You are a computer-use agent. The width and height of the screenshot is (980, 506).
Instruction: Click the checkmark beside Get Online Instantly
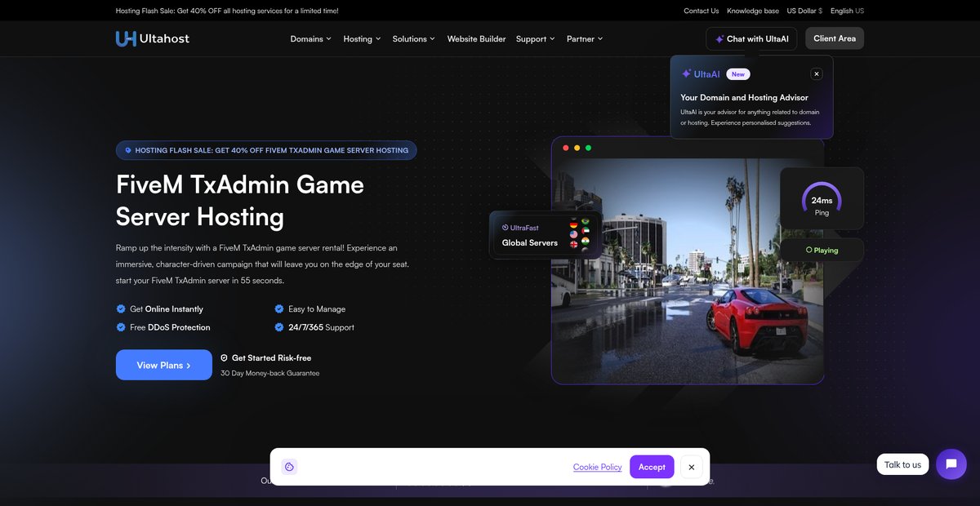[121, 308]
